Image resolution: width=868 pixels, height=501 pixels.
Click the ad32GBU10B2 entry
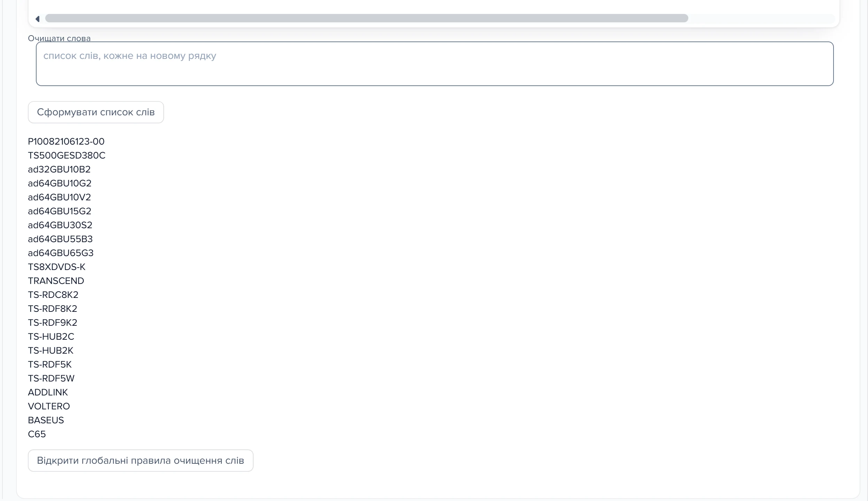[59, 169]
